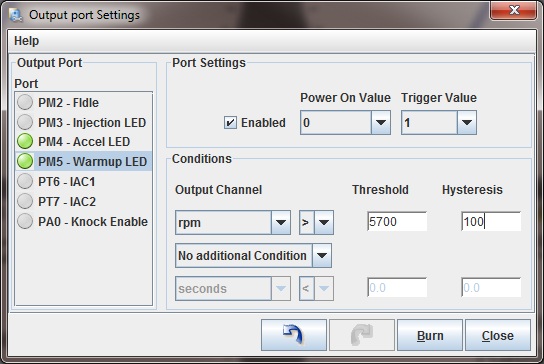The width and height of the screenshot is (544, 364).
Task: Click the undo arrow button
Action: (x=294, y=335)
